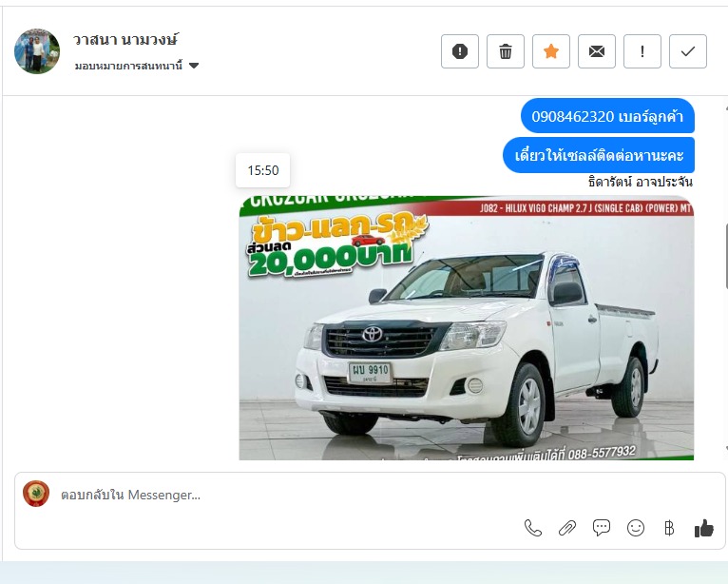The image size is (728, 584).
Task: Type in the ตอบกลับใน Messenger reply field
Action: (x=285, y=495)
